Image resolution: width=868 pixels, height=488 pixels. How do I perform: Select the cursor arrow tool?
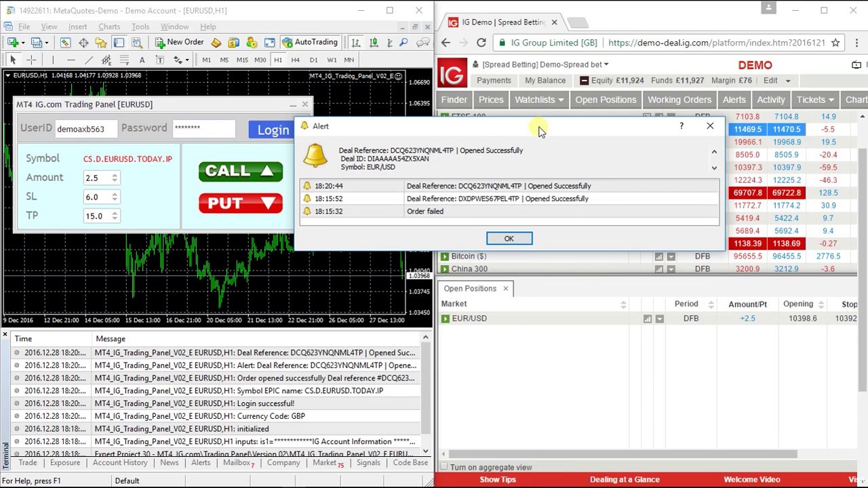[13, 60]
